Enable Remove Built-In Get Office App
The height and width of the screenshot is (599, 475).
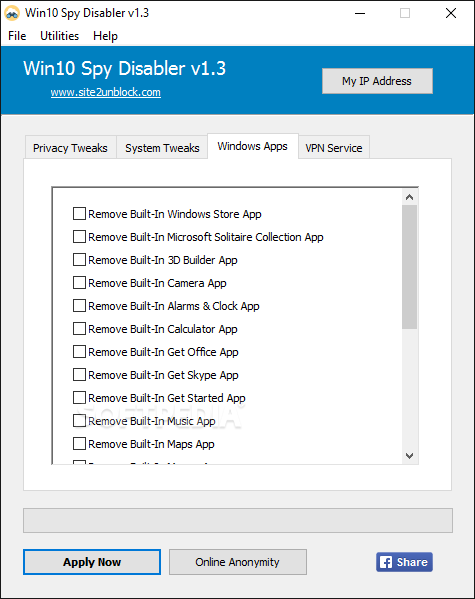(x=79, y=351)
